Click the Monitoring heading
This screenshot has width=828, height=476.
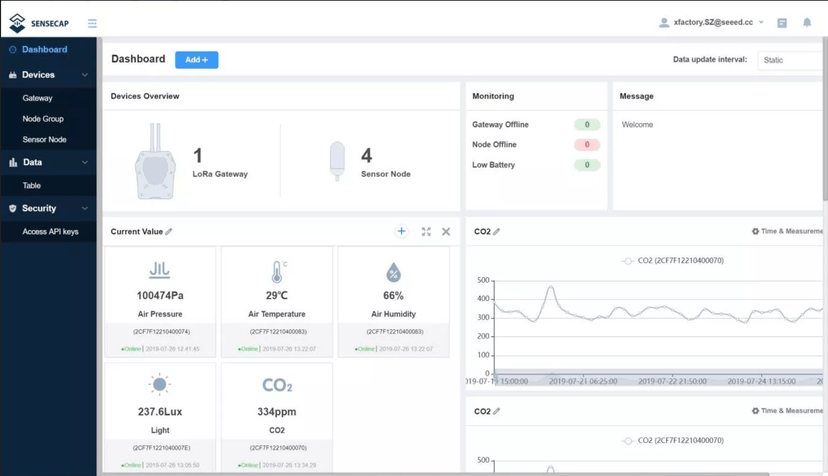pos(493,96)
